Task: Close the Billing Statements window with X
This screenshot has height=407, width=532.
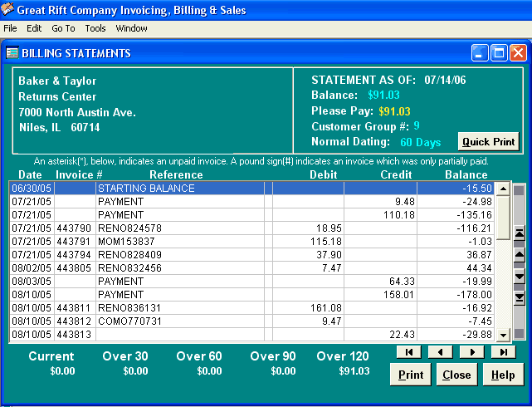Action: [518, 53]
